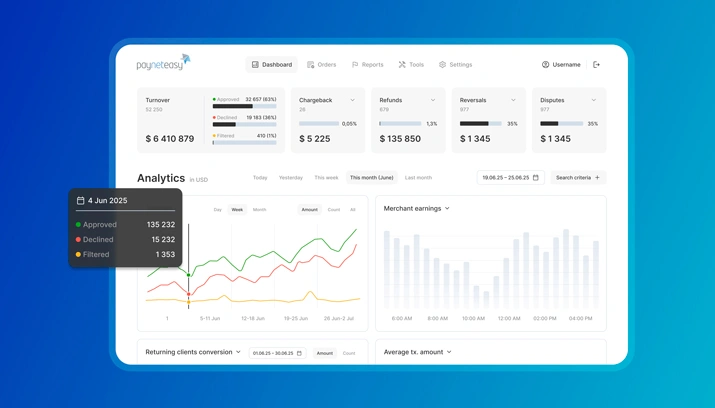Viewport: 715px width, 408px height.
Task: Open the 01.06.25 - 30.06.25 date field
Action: pos(278,353)
